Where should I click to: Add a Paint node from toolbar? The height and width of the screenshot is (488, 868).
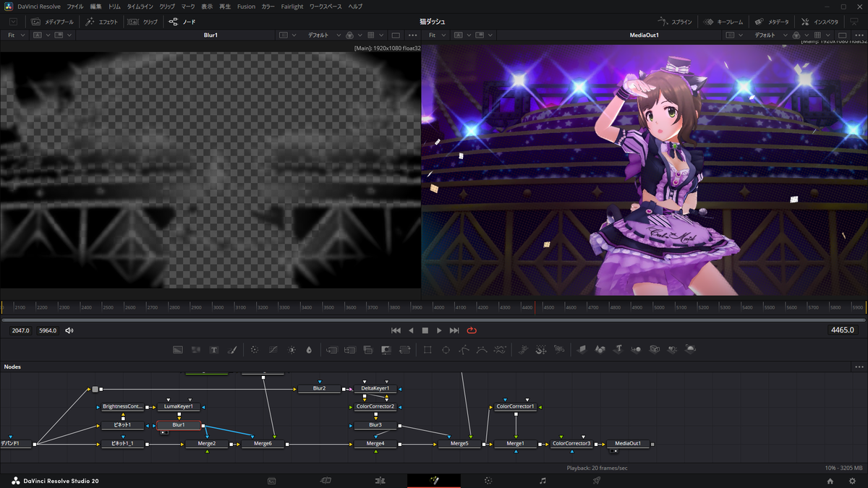tap(232, 350)
